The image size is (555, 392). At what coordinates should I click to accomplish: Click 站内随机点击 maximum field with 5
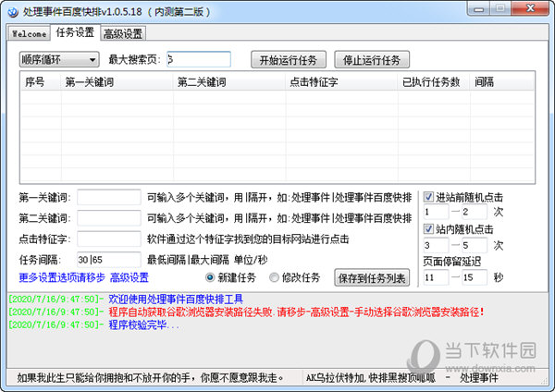click(475, 245)
